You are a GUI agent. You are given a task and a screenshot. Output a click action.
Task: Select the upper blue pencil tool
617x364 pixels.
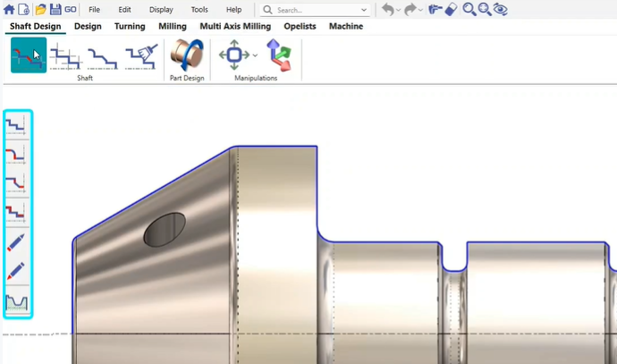16,242
